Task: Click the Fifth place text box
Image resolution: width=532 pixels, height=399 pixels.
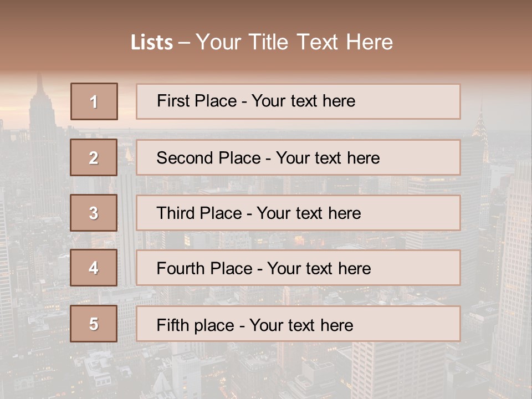Action: click(298, 324)
